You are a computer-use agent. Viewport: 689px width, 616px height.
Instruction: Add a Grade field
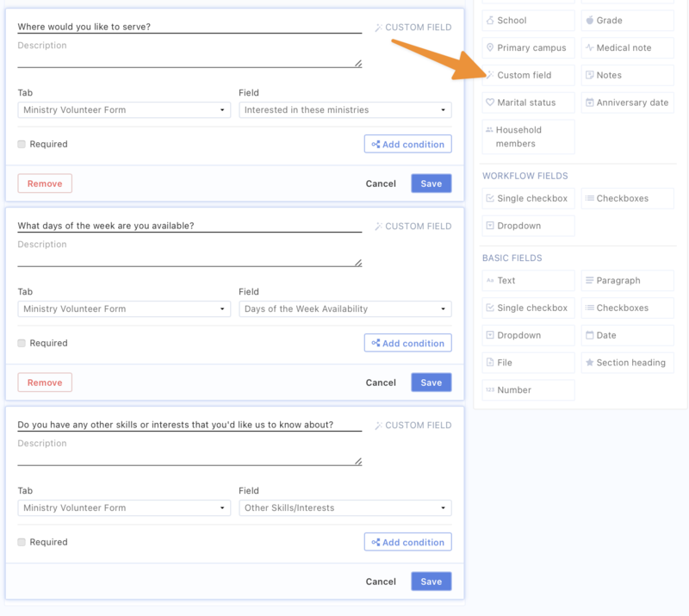pyautogui.click(x=626, y=20)
